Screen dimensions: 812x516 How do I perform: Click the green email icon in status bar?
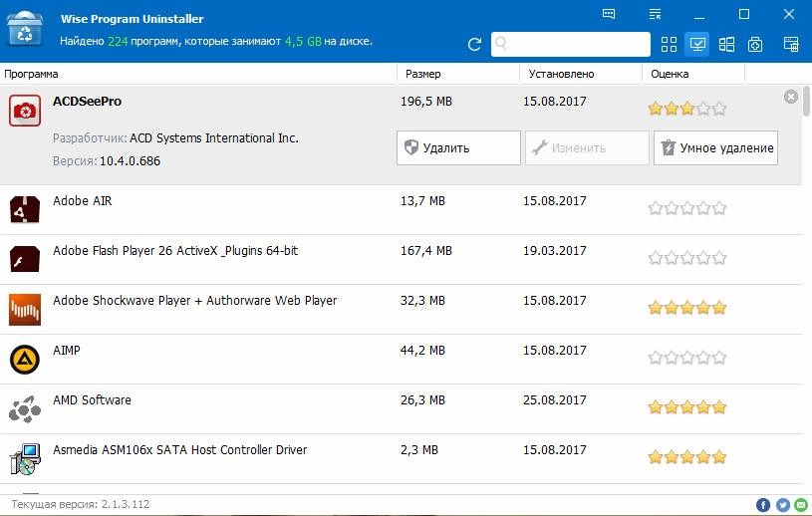pos(801,505)
